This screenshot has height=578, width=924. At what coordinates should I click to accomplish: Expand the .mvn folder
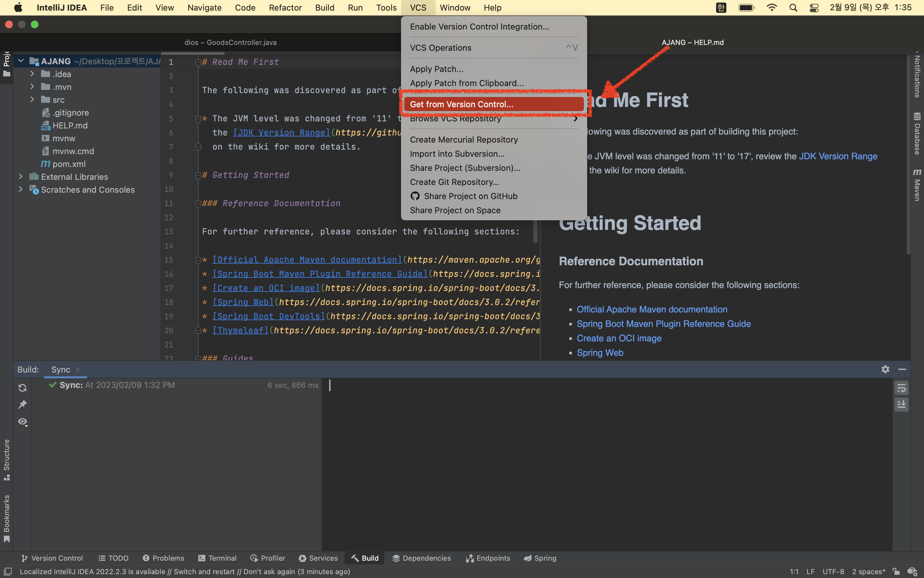click(32, 86)
